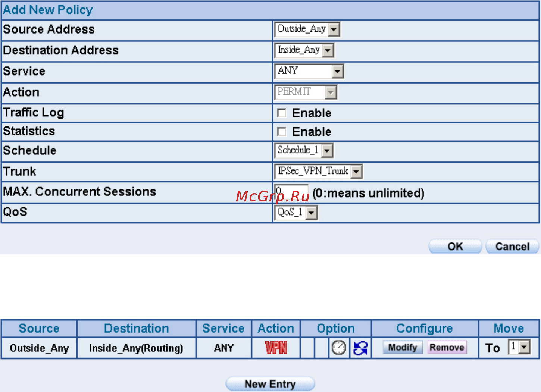
Task: Click the Cancel button
Action: [x=512, y=247]
